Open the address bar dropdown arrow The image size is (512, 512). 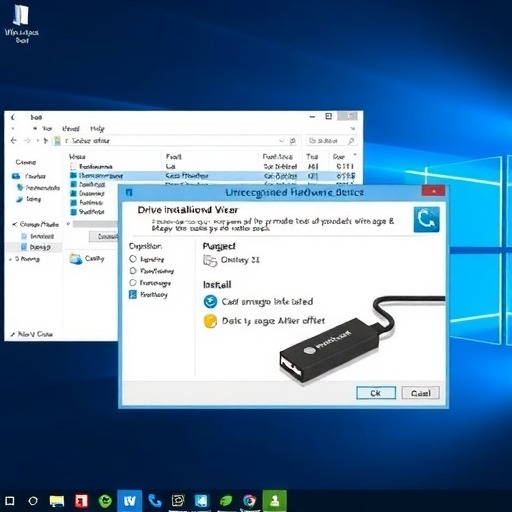pos(282,141)
